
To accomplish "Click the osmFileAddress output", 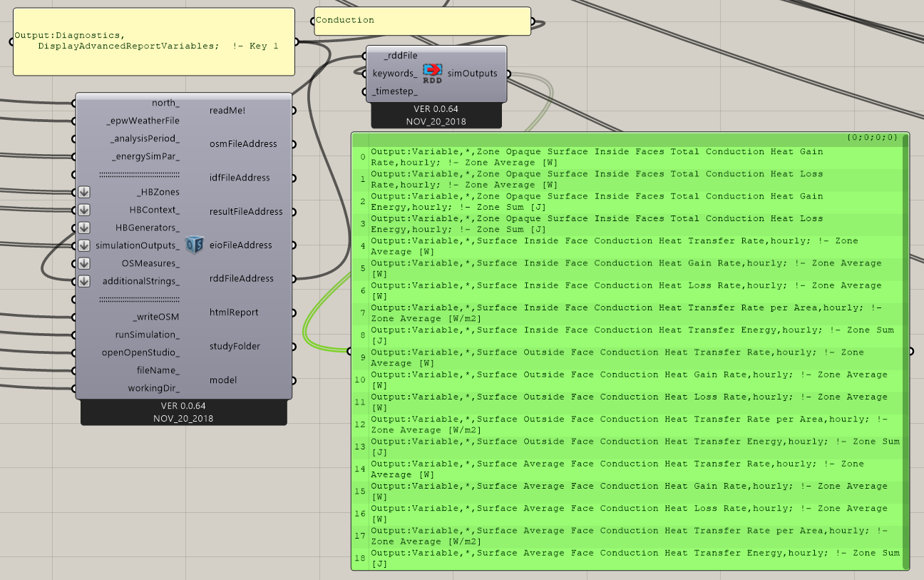I will (243, 143).
